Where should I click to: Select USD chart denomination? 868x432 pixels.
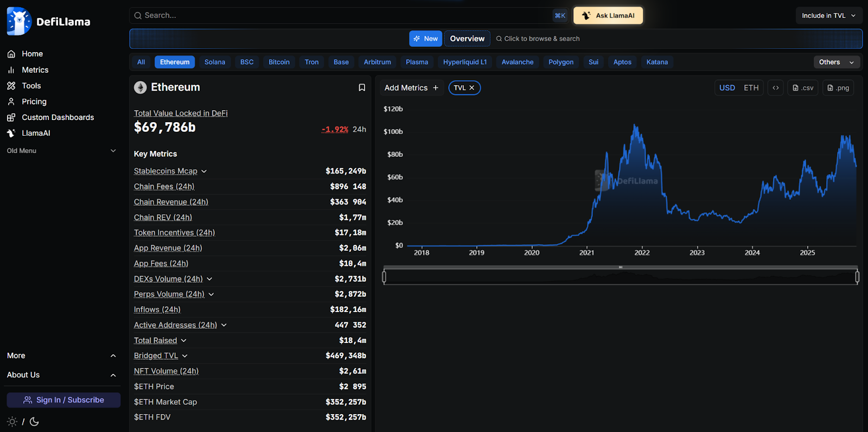point(727,88)
